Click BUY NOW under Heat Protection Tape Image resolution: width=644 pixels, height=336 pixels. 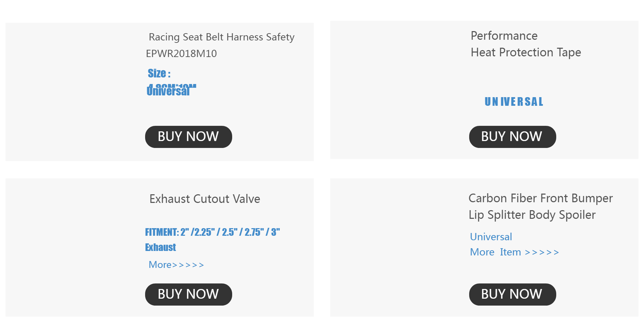(512, 137)
